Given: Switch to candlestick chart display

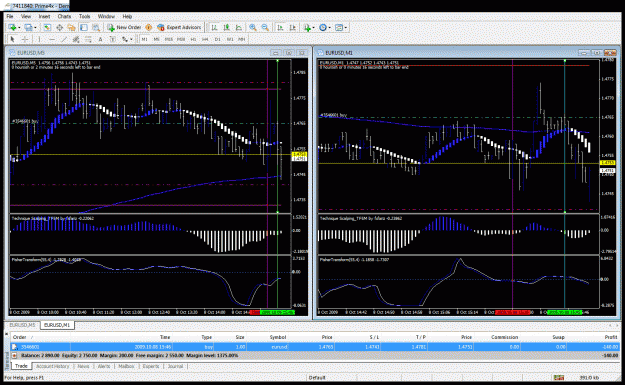Looking at the screenshot, I should 226,28.
